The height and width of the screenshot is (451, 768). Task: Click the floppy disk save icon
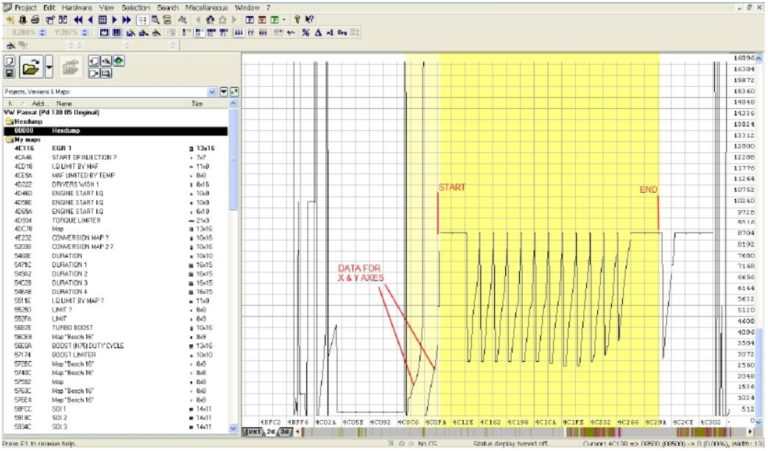point(9,73)
